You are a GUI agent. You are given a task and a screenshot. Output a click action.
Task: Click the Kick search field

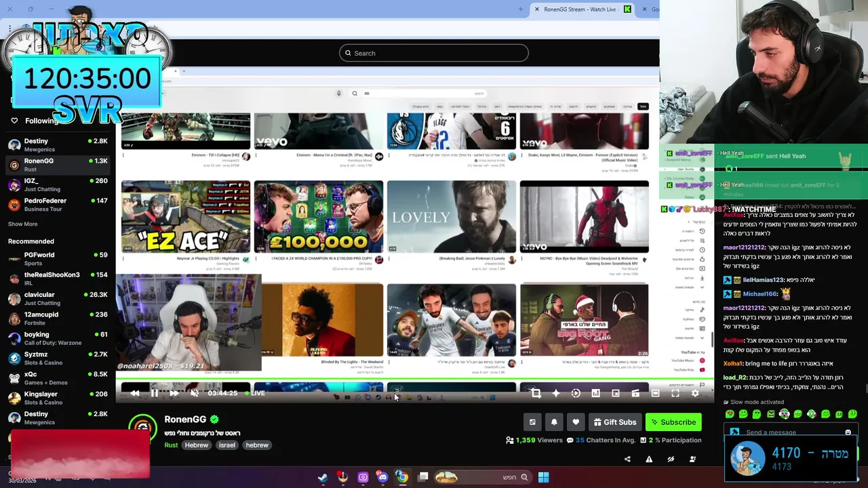(x=434, y=53)
